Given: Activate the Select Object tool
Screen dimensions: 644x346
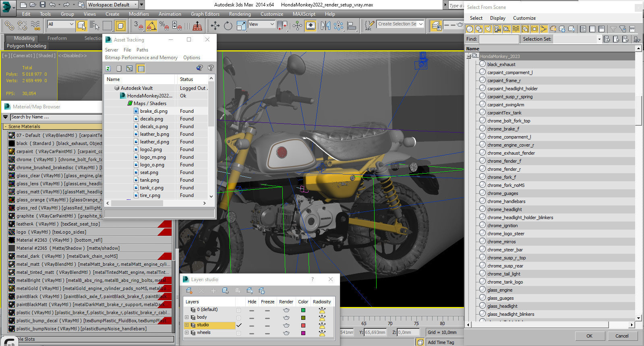Looking at the screenshot, I should click(x=82, y=26).
